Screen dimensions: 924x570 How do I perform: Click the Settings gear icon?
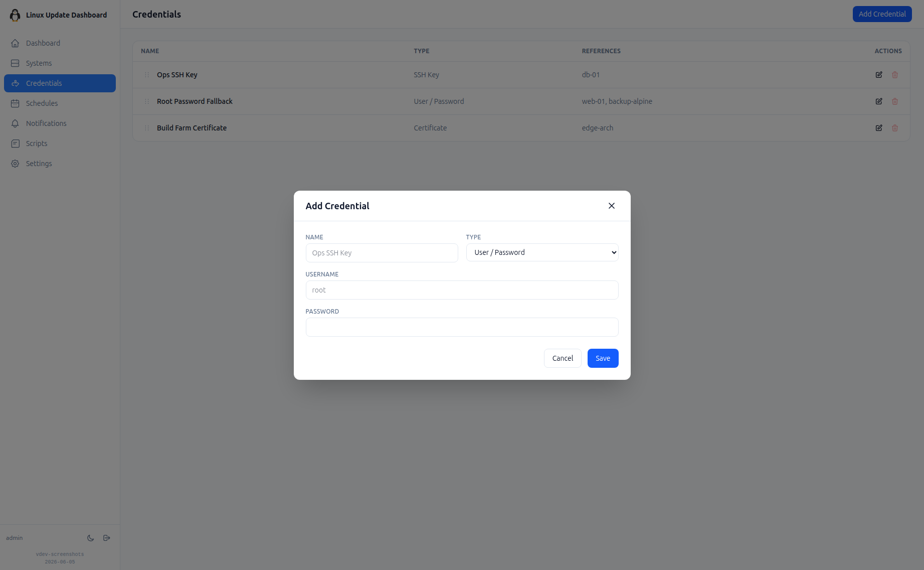(15, 164)
